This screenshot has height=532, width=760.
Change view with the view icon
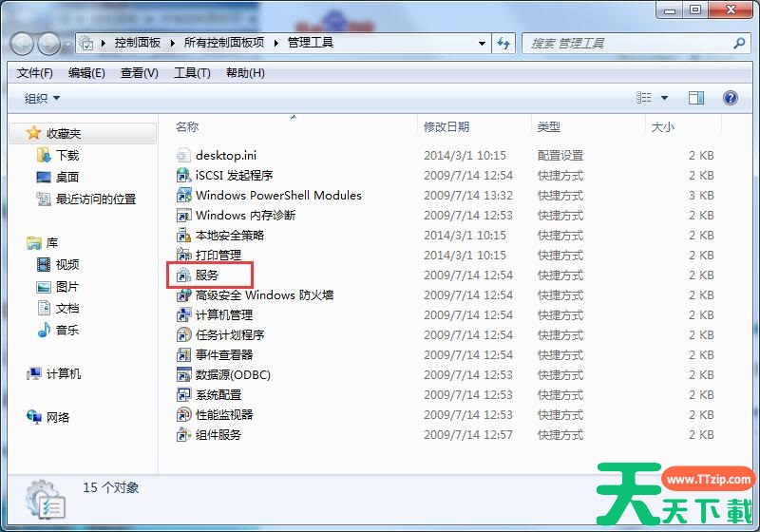click(x=644, y=98)
